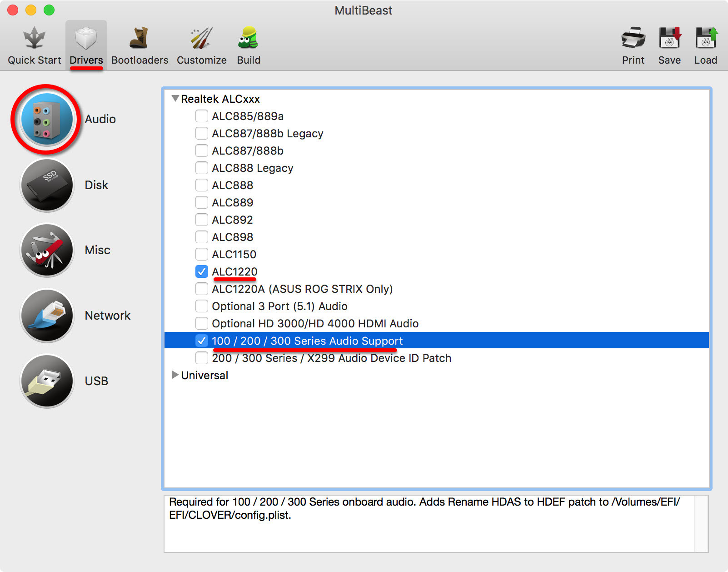The height and width of the screenshot is (572, 728).
Task: Select the ALC889 row text
Action: 232,202
